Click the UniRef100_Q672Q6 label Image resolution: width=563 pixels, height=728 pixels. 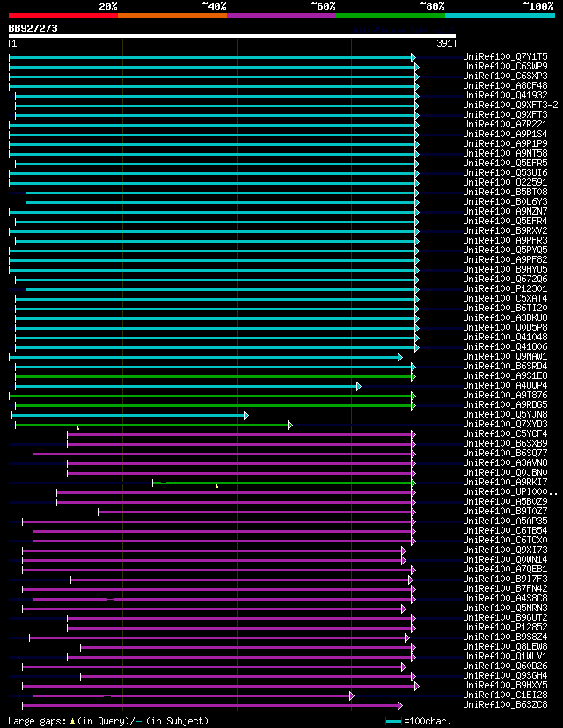tap(505, 279)
